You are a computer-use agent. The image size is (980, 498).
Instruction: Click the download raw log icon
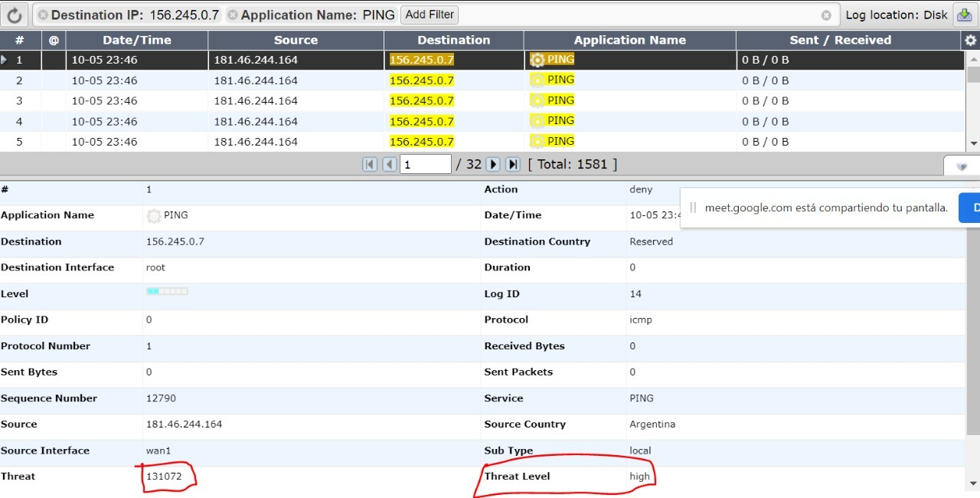point(962,15)
